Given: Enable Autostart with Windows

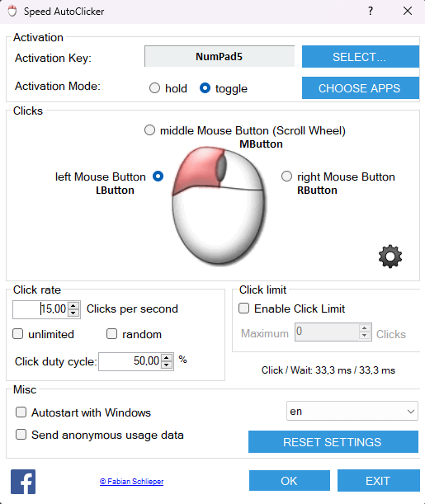Looking at the screenshot, I should [21, 412].
